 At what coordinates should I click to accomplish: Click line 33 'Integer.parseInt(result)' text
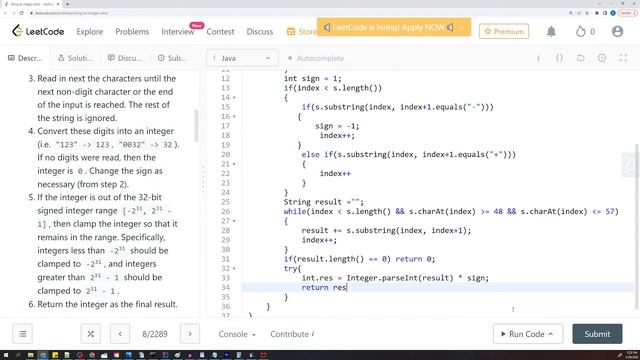coord(400,278)
